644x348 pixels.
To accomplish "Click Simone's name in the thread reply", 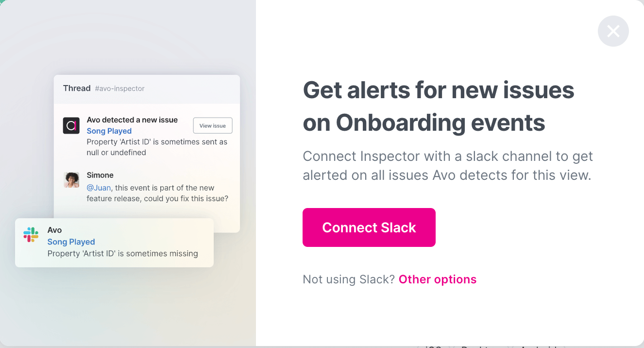I will (100, 175).
